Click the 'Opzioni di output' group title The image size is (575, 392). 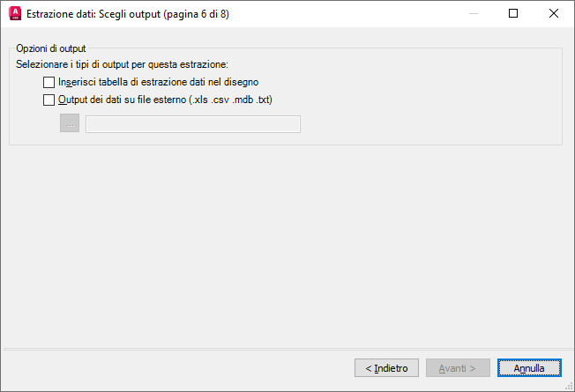51,48
